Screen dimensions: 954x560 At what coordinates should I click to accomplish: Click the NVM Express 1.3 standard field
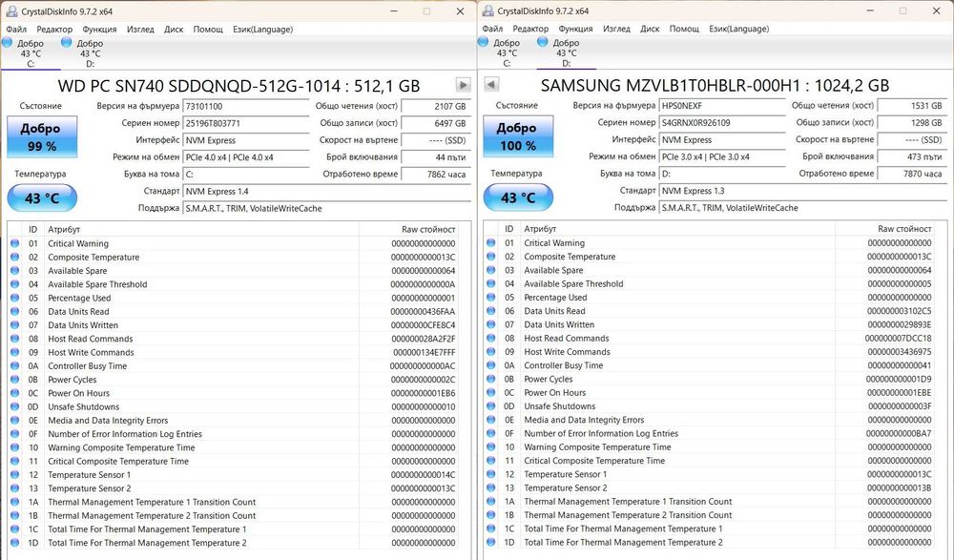[x=803, y=191]
